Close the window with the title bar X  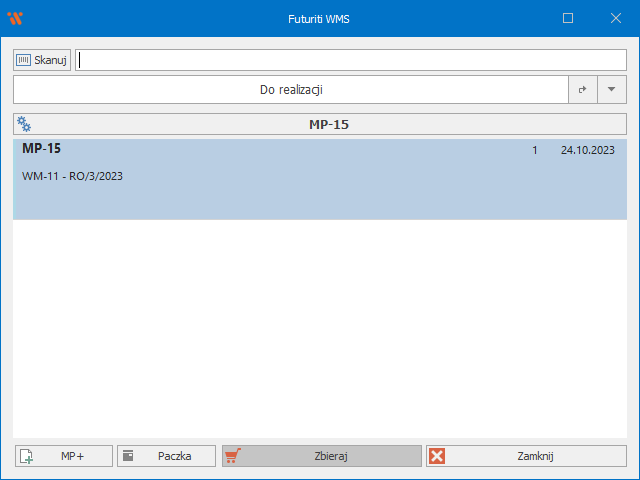pos(616,18)
